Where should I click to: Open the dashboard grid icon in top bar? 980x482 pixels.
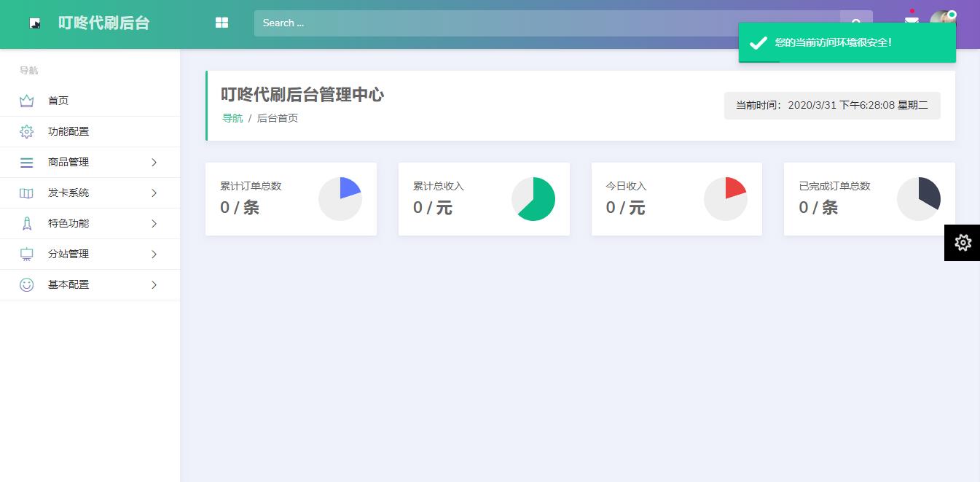tap(222, 23)
